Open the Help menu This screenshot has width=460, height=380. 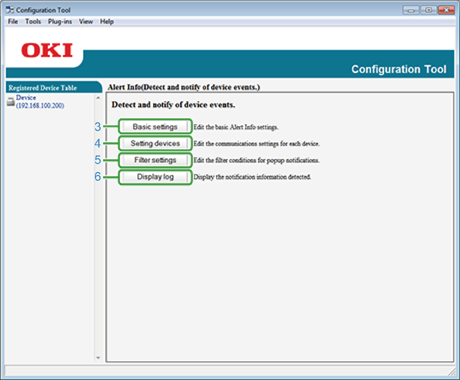coord(107,22)
